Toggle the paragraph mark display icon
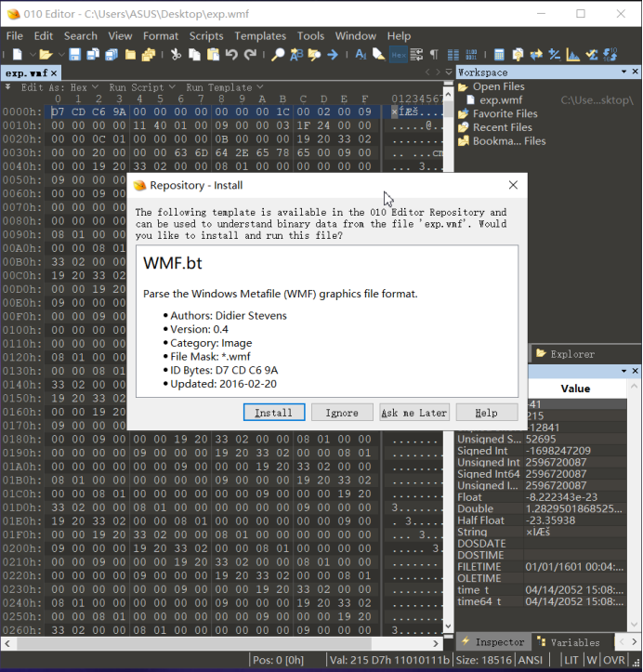Screen dimensions: 643x672 (434, 55)
